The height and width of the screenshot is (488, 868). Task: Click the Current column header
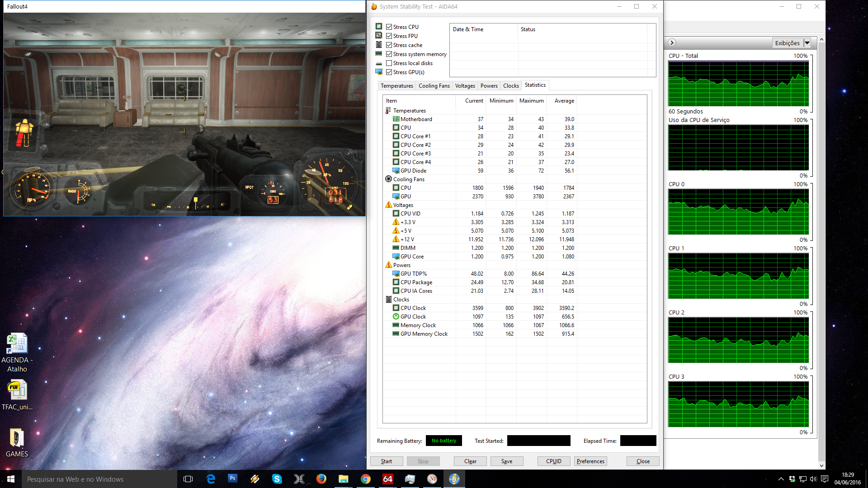[471, 101]
